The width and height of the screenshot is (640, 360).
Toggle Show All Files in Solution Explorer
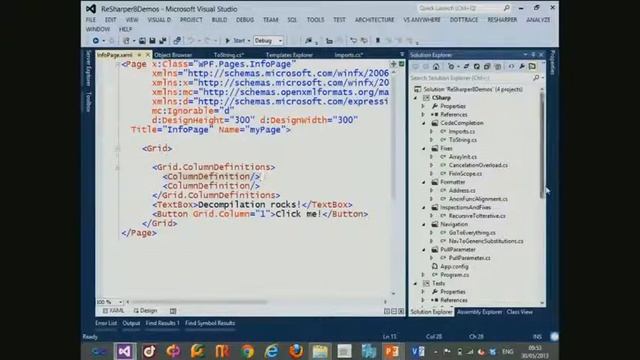[498, 67]
